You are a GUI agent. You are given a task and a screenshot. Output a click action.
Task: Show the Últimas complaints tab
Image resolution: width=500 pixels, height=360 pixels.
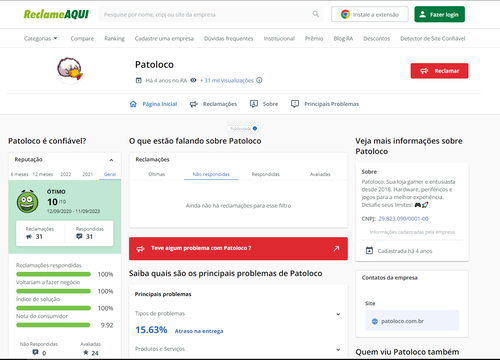point(157,174)
